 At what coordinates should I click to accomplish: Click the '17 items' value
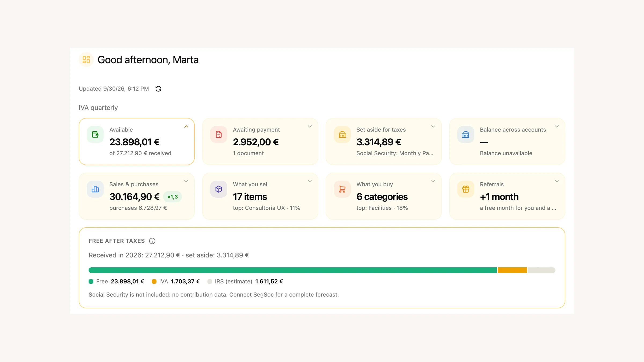pyautogui.click(x=250, y=197)
